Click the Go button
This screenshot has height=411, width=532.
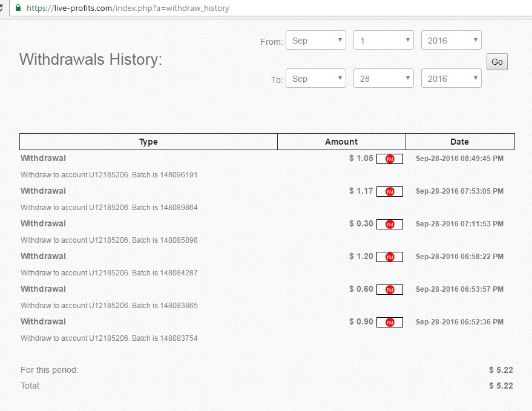(497, 62)
